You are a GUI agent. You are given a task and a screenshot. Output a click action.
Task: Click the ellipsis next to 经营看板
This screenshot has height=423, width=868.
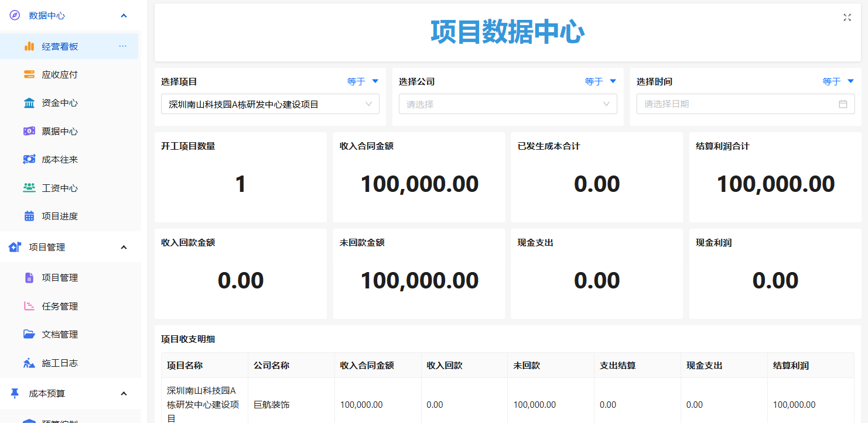coord(122,46)
